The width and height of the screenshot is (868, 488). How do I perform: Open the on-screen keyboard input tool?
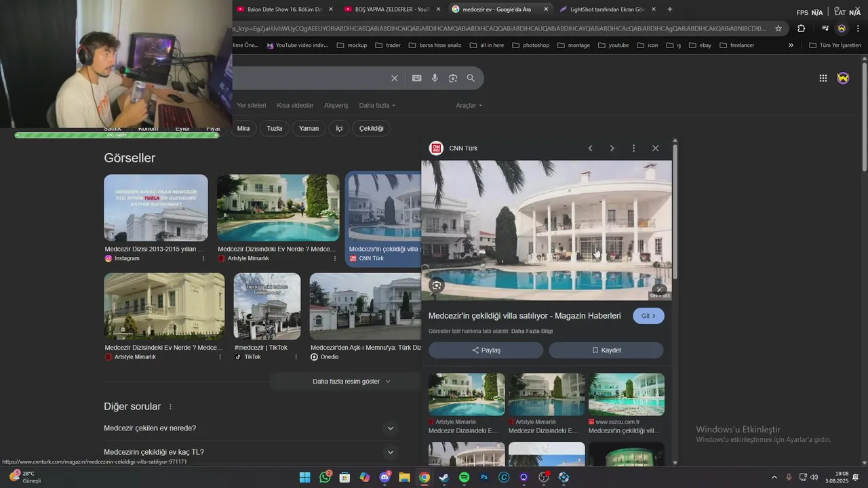click(x=417, y=78)
